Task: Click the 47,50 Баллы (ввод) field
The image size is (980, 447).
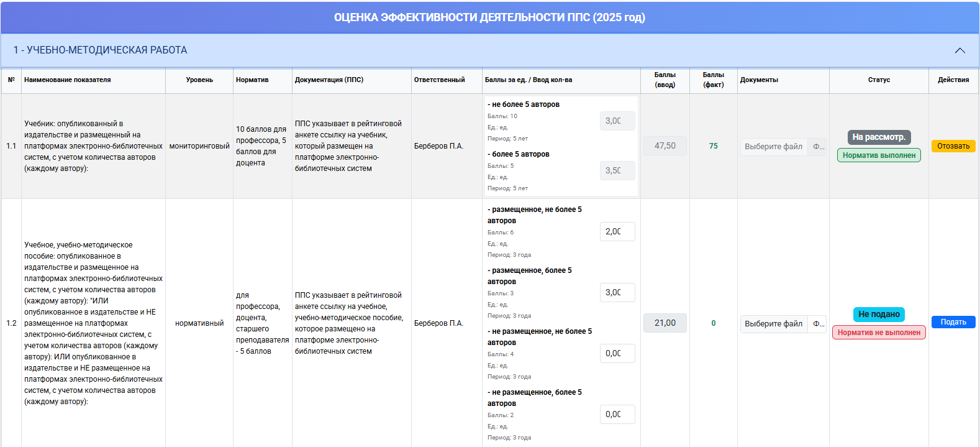Action: pos(665,146)
